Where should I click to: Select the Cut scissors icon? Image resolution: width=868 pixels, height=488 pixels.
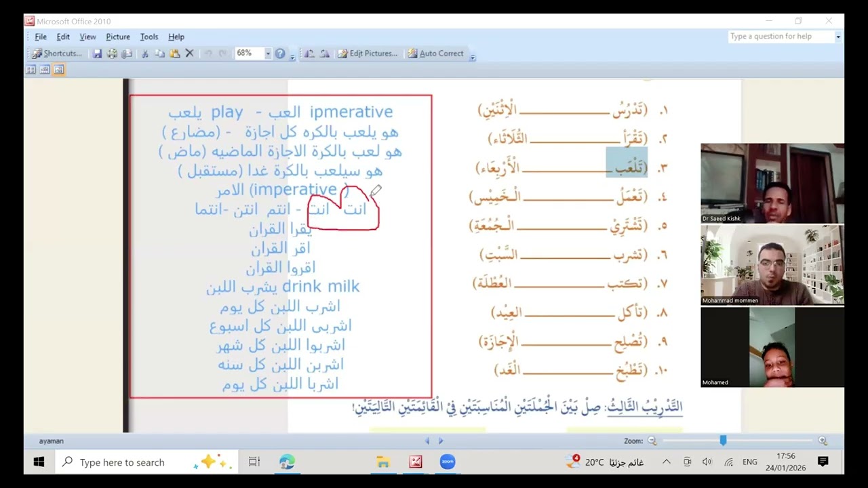(x=144, y=54)
